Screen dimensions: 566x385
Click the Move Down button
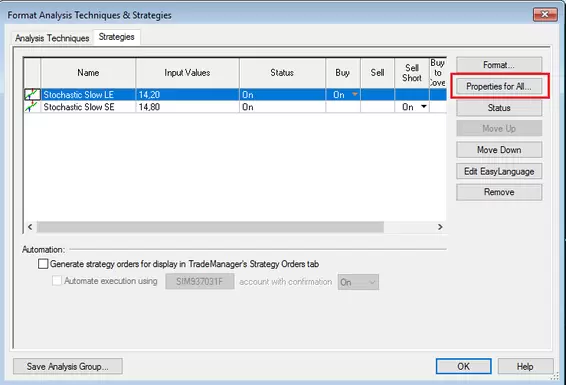click(x=499, y=150)
